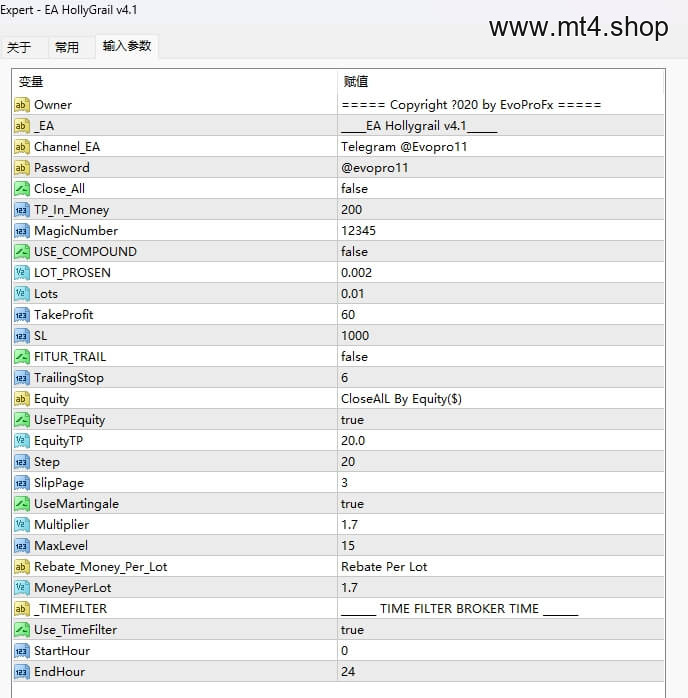
Task: Select the StartHour variable name
Action: pos(62,650)
